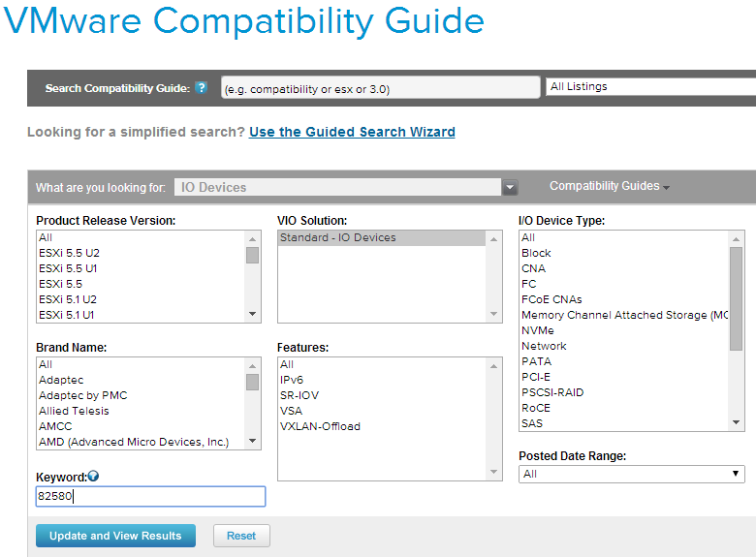Viewport: 756px width, 557px height.
Task: Click Use the Guided Search Wizard link
Action: pyautogui.click(x=352, y=132)
